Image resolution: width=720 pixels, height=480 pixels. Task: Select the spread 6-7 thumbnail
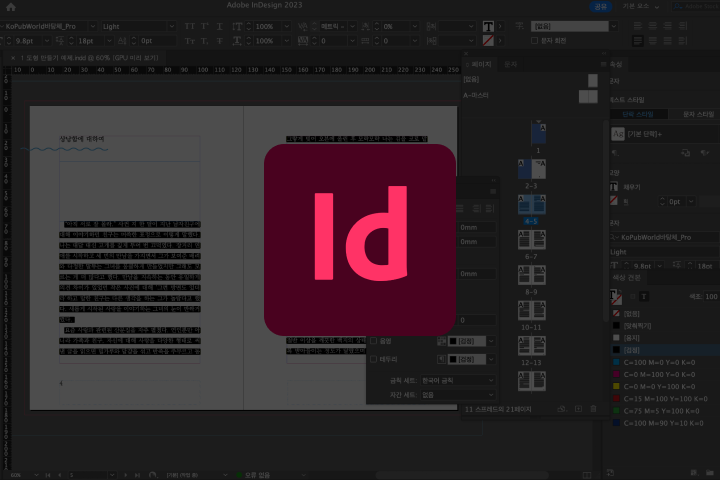point(532,240)
